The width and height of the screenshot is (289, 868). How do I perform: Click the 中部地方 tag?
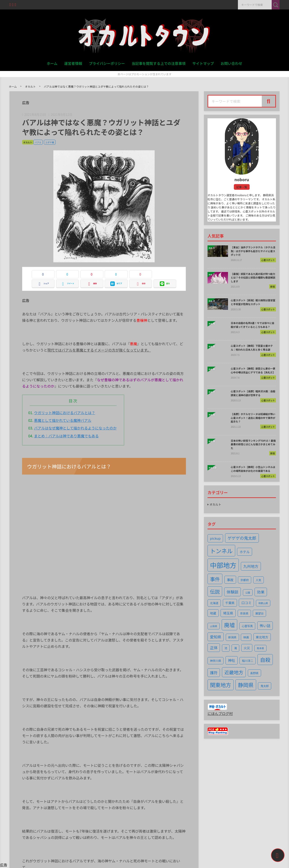[223, 565]
